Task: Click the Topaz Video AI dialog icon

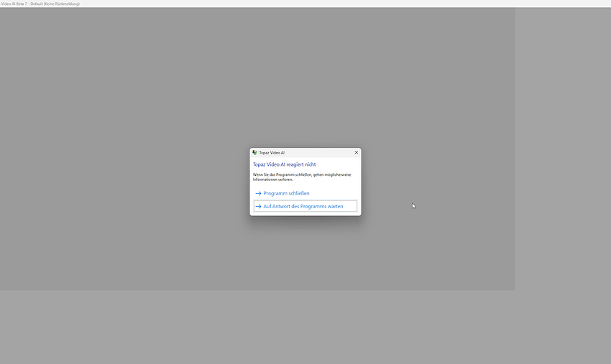Action: [255, 153]
